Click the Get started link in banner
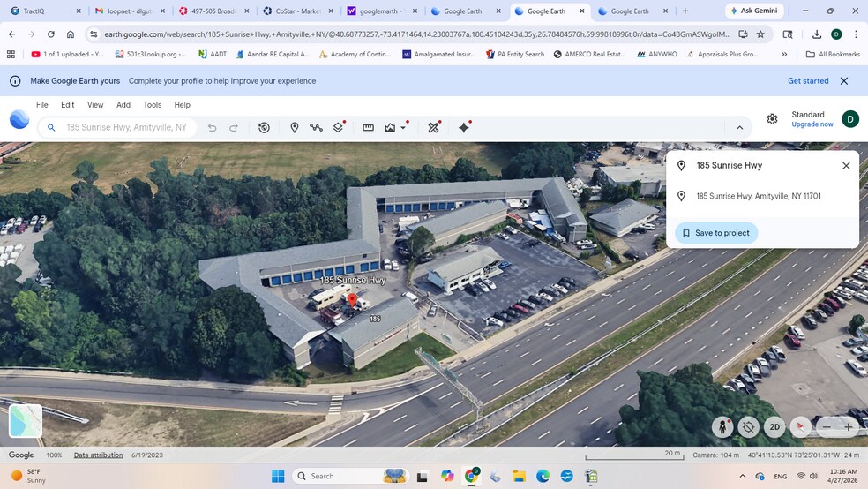This screenshot has width=868, height=489. [808, 81]
